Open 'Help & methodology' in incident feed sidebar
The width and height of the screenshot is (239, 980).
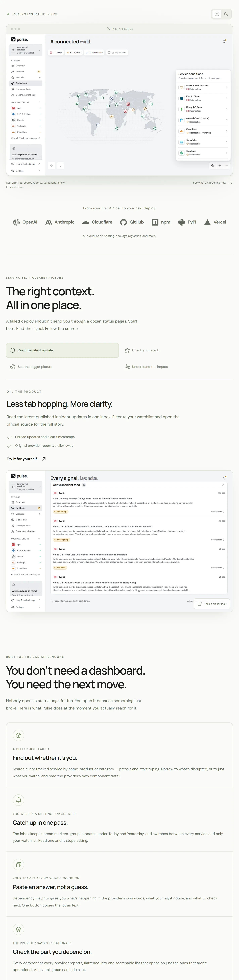pos(26,600)
